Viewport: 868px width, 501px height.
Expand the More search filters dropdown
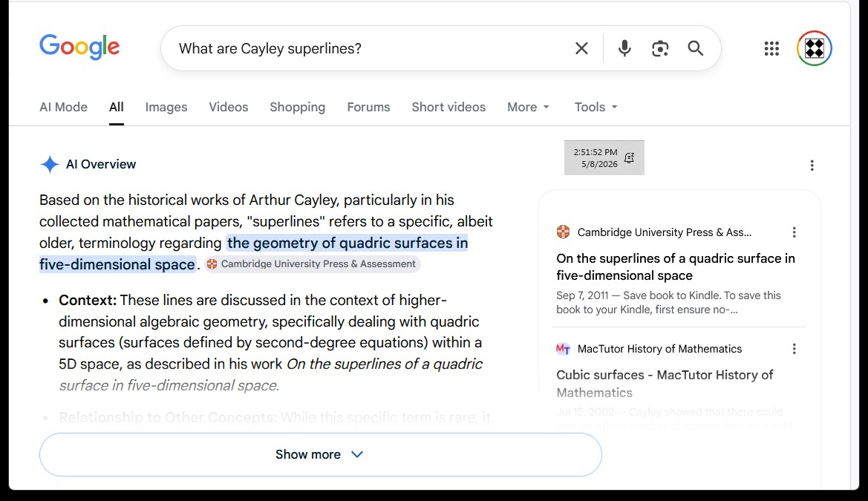[x=528, y=107]
